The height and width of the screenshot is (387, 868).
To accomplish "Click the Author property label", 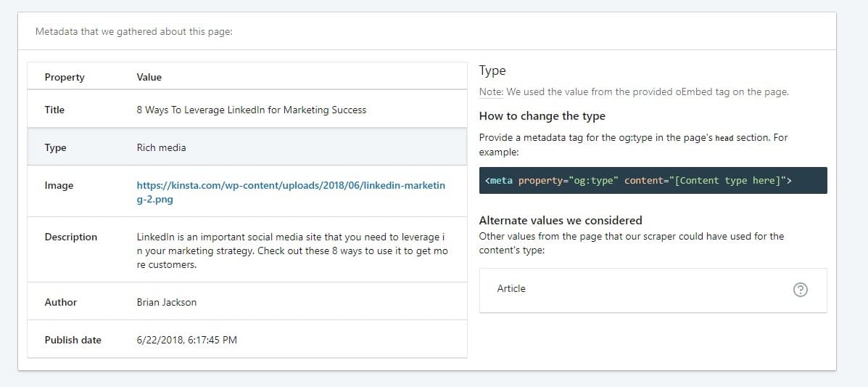I will click(x=60, y=302).
